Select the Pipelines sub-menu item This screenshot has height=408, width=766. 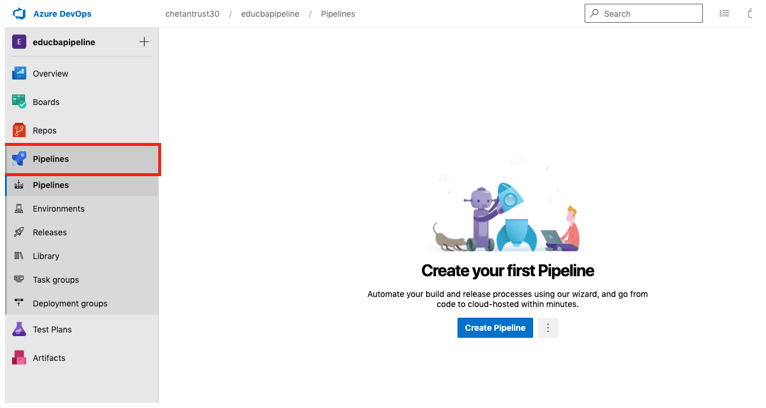coord(51,185)
